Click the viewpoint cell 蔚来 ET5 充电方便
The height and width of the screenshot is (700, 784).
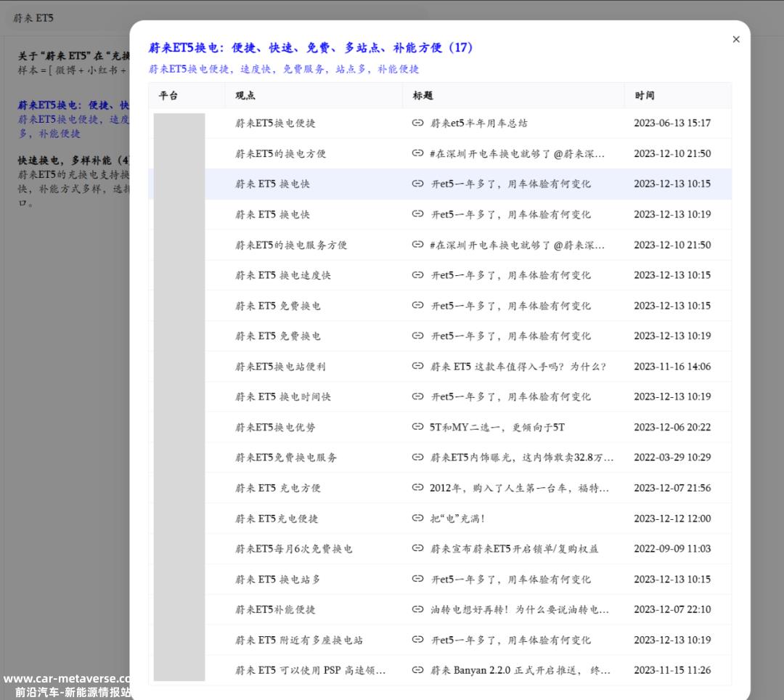coord(277,488)
